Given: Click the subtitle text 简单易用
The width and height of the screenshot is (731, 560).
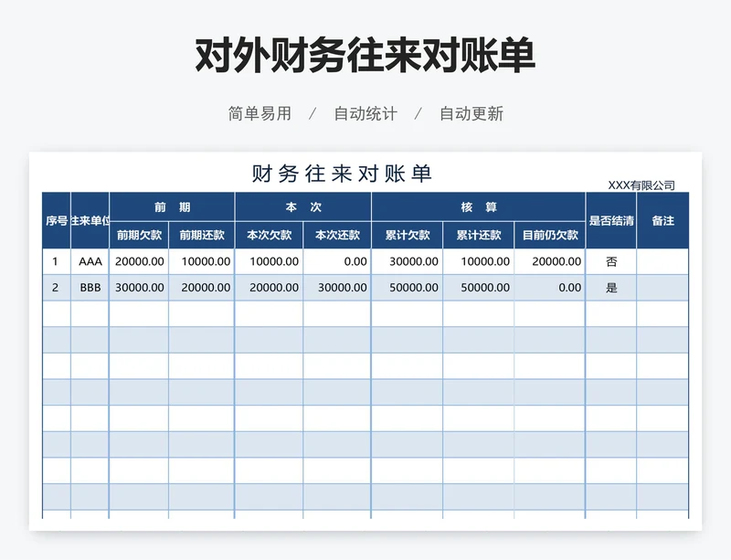Looking at the screenshot, I should pos(260,113).
